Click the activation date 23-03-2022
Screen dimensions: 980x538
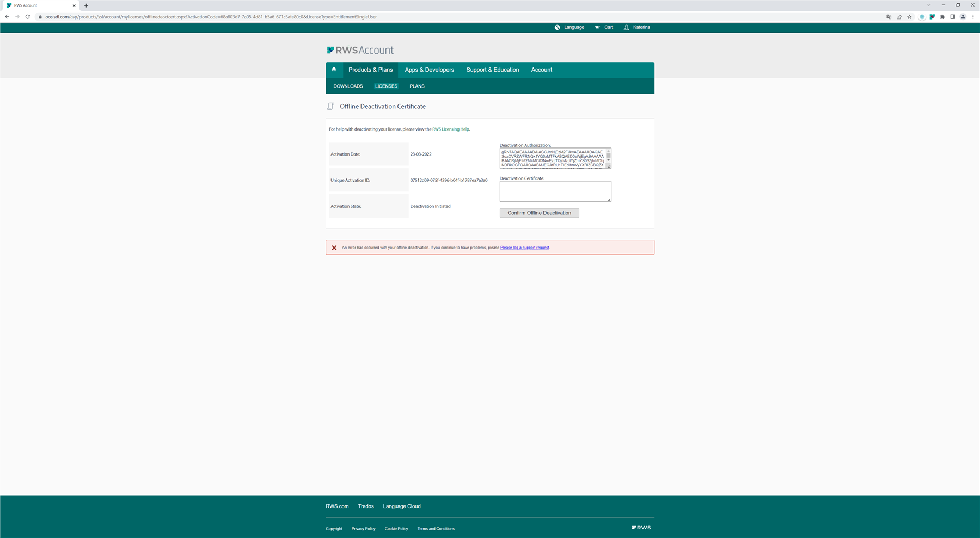(421, 154)
